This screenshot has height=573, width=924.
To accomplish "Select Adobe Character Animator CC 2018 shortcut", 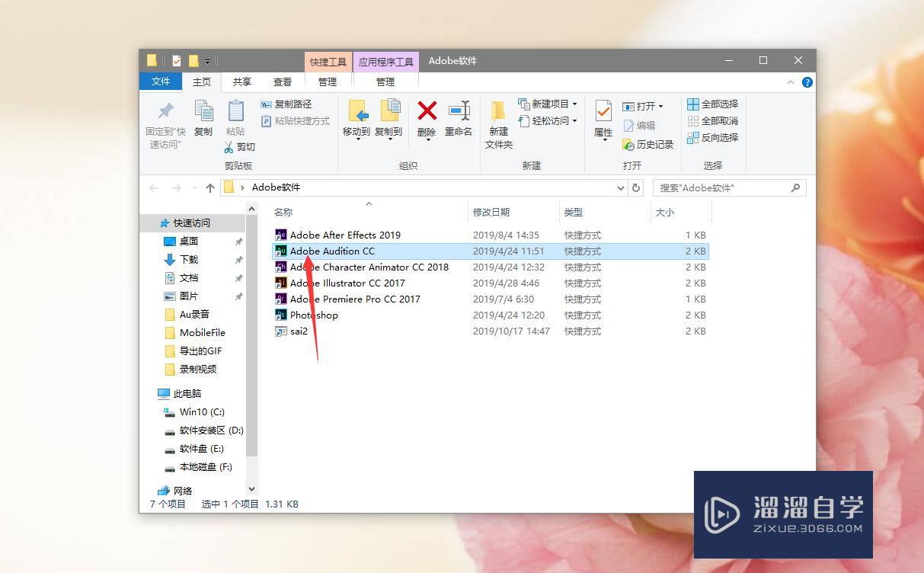I will coord(491,267).
